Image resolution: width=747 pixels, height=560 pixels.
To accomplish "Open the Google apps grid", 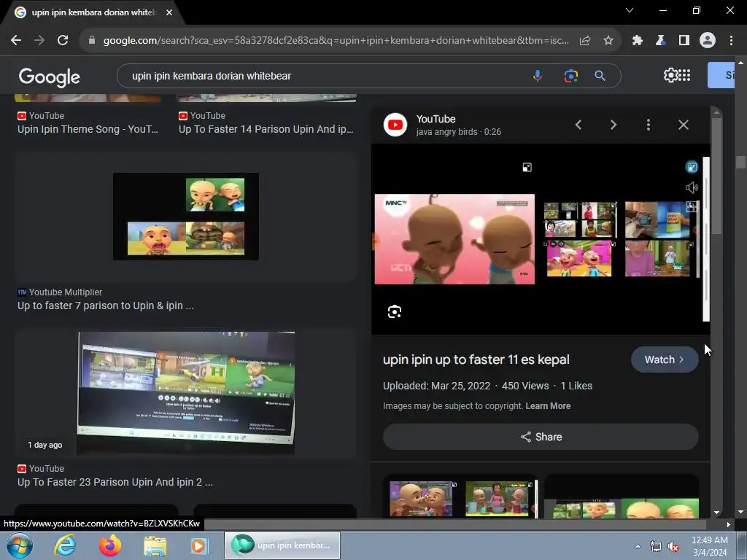I will (x=684, y=75).
